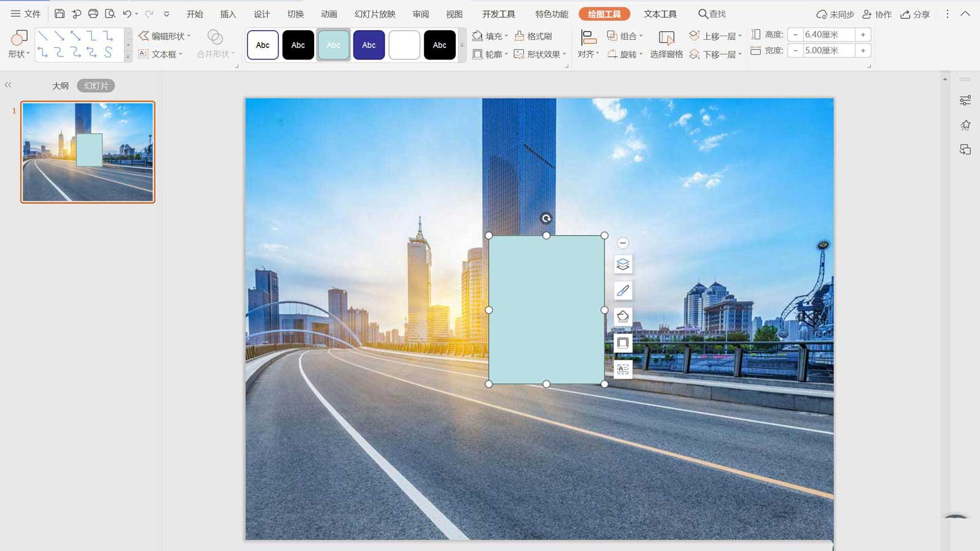Click the Collaborate (协作) button

(876, 13)
